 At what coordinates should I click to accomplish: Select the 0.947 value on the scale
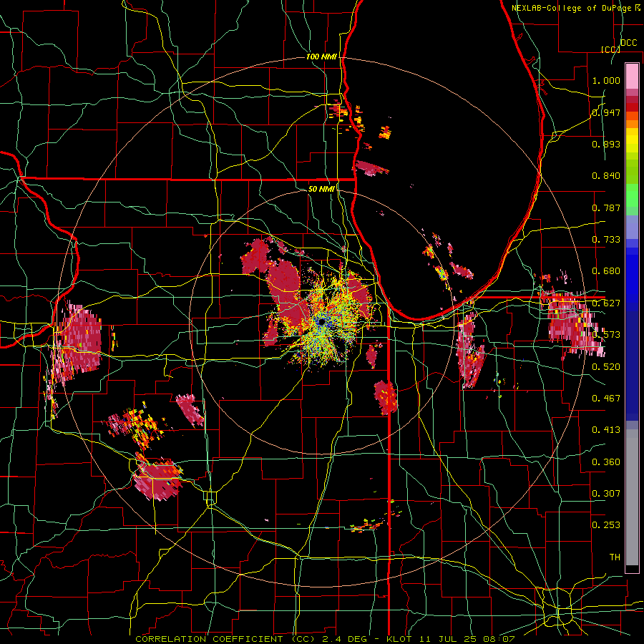coord(606,112)
